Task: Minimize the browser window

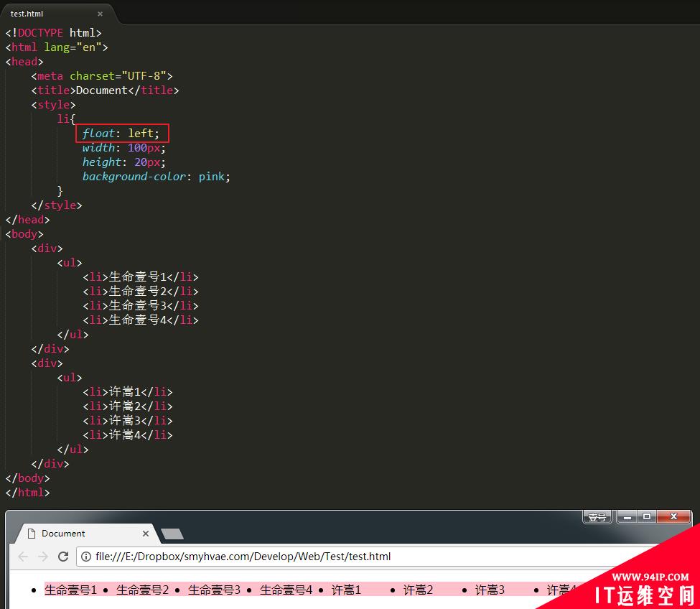Action: pyautogui.click(x=627, y=517)
